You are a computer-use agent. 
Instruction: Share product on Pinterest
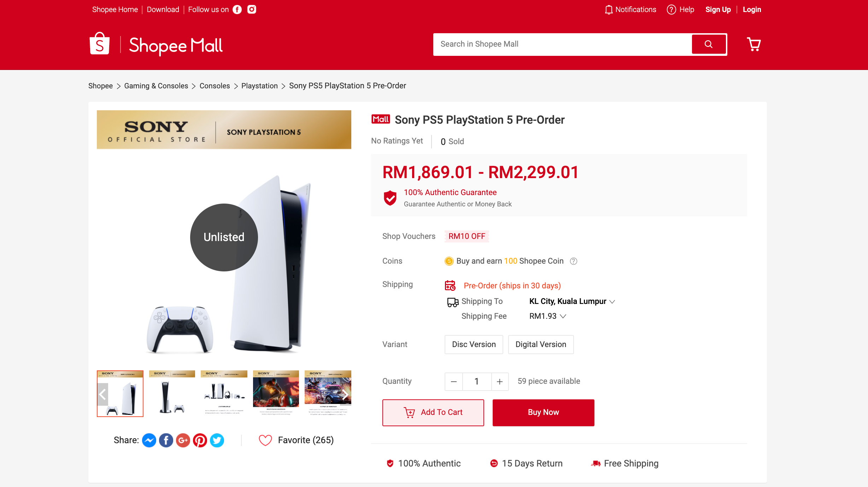point(200,440)
